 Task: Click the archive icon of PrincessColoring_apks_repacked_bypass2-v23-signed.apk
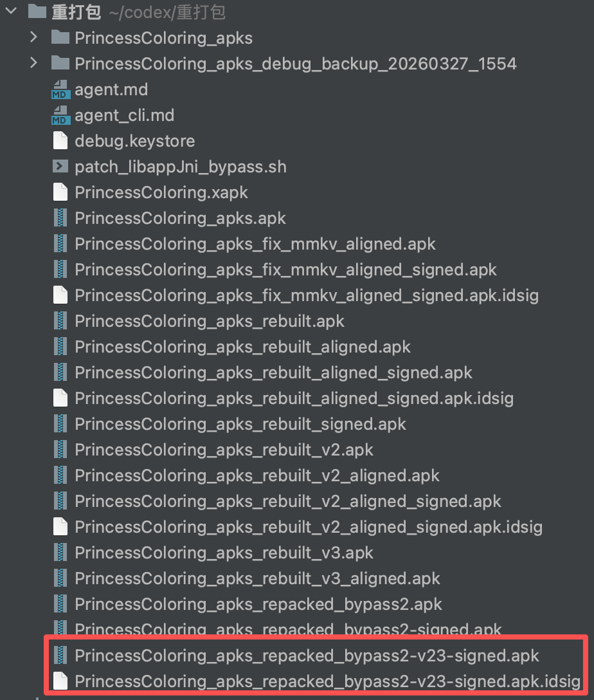pyautogui.click(x=60, y=656)
